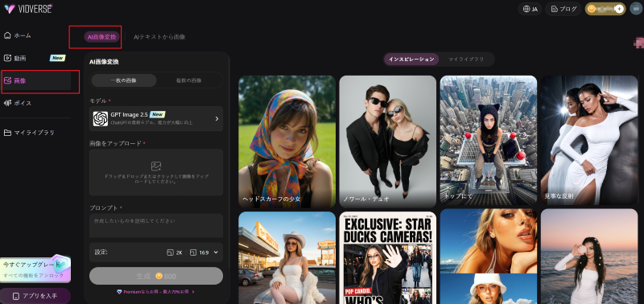Select the 一枚の画像 mode

[x=124, y=80]
